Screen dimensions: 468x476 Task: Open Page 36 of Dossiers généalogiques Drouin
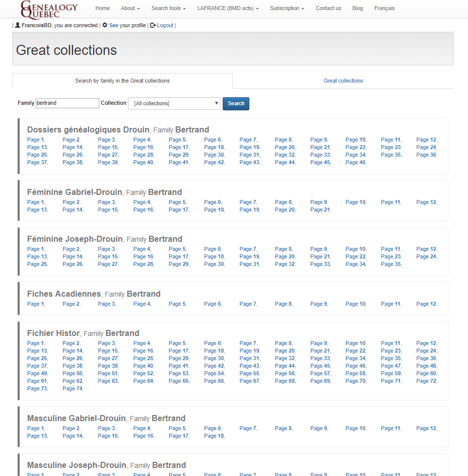[x=426, y=155]
